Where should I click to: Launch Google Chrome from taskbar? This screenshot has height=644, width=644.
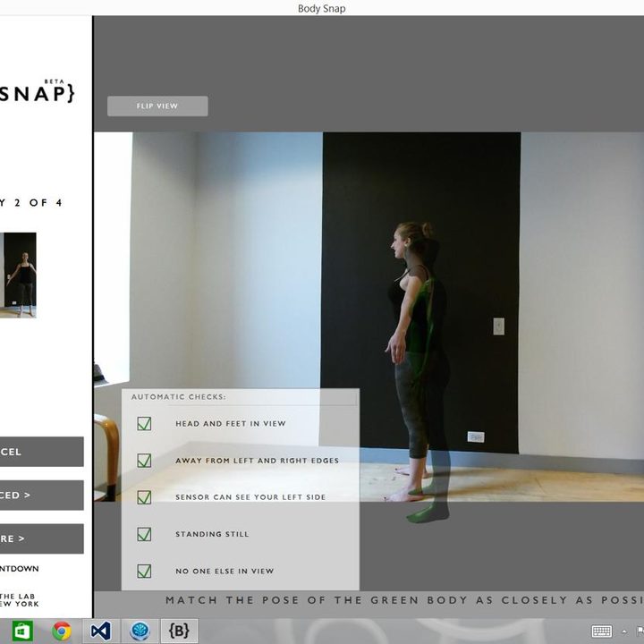point(62,631)
